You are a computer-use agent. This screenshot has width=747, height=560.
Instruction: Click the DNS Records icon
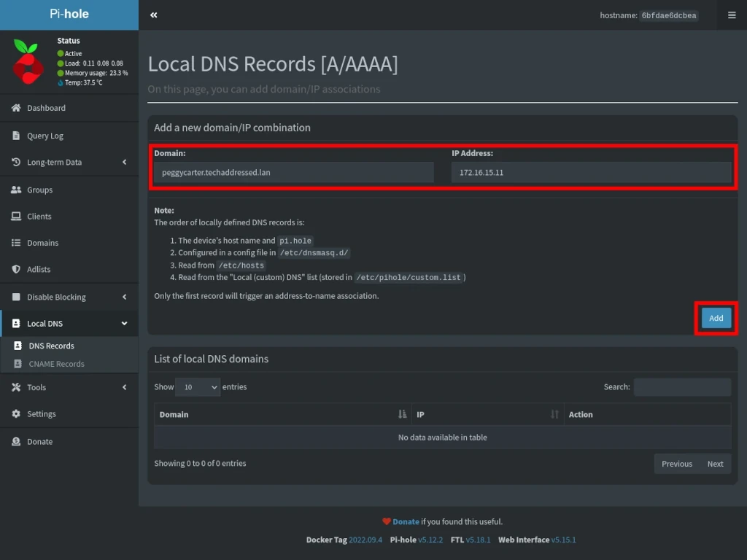(x=18, y=346)
